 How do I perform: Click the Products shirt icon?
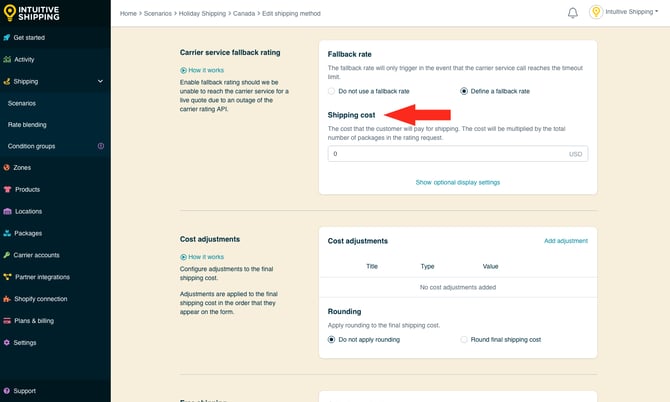7,189
